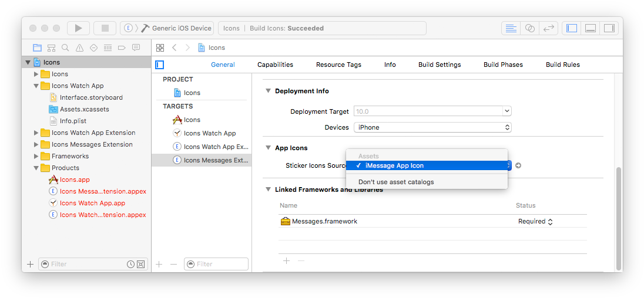This screenshot has height=298, width=644.
Task: Switch to the Build Rules tab
Action: tap(563, 65)
